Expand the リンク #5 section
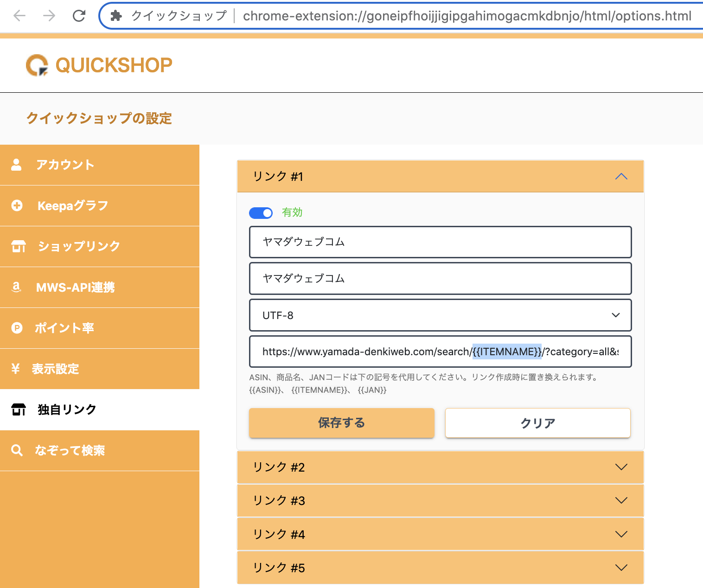Screen dimensions: 703x588 [441, 568]
